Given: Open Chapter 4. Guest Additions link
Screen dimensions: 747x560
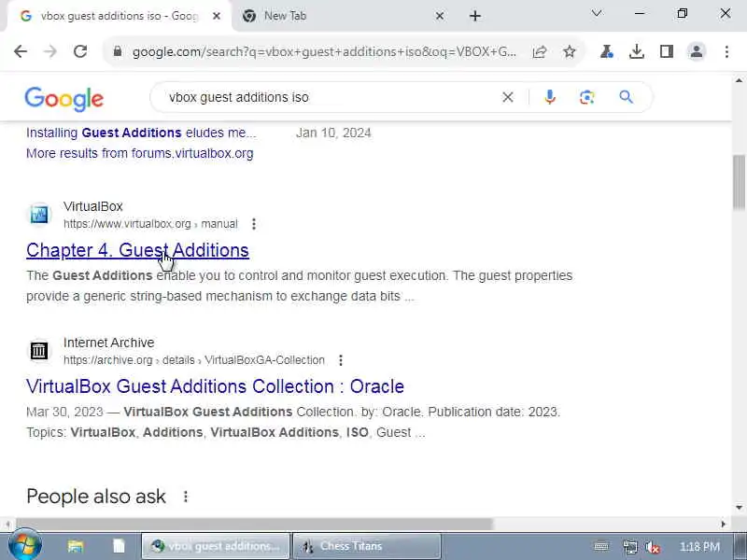Looking at the screenshot, I should 137,250.
